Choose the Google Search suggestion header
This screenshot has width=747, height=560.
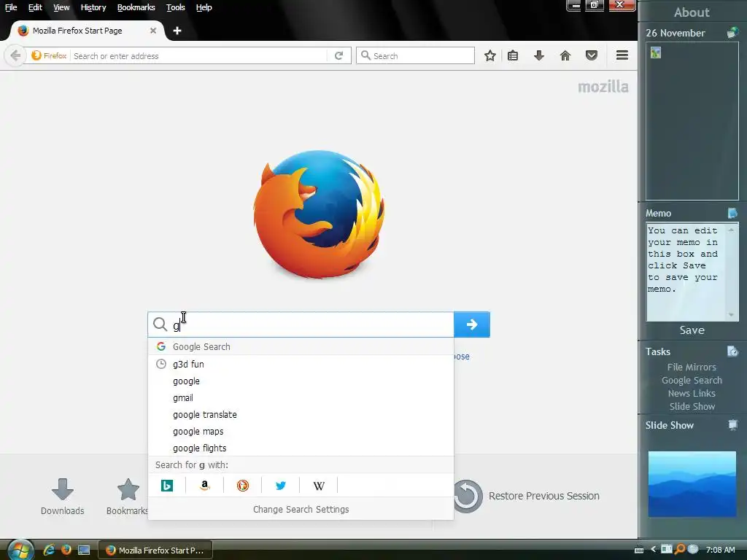pyautogui.click(x=301, y=346)
